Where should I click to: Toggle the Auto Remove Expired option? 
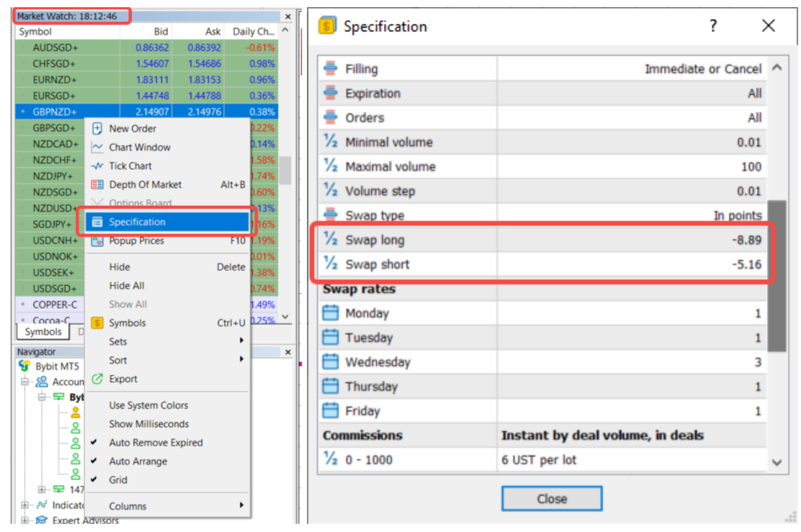tap(155, 442)
